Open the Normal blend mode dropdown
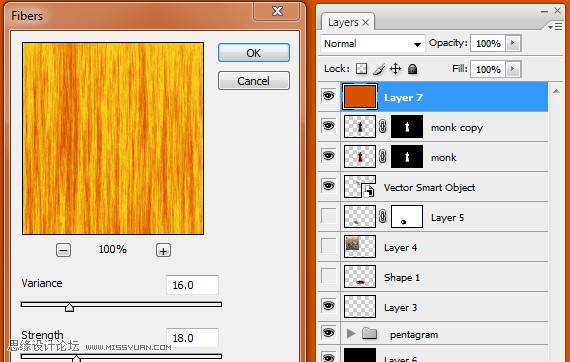 (x=373, y=44)
